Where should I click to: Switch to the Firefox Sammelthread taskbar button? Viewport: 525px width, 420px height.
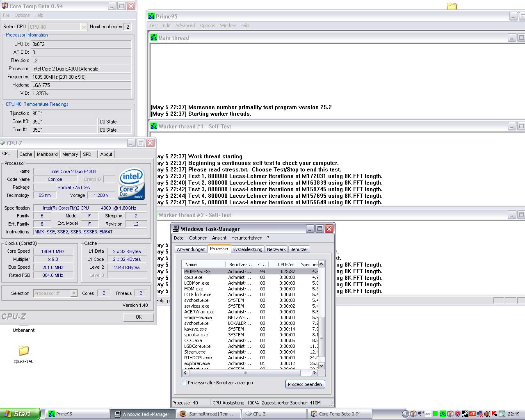(208, 414)
